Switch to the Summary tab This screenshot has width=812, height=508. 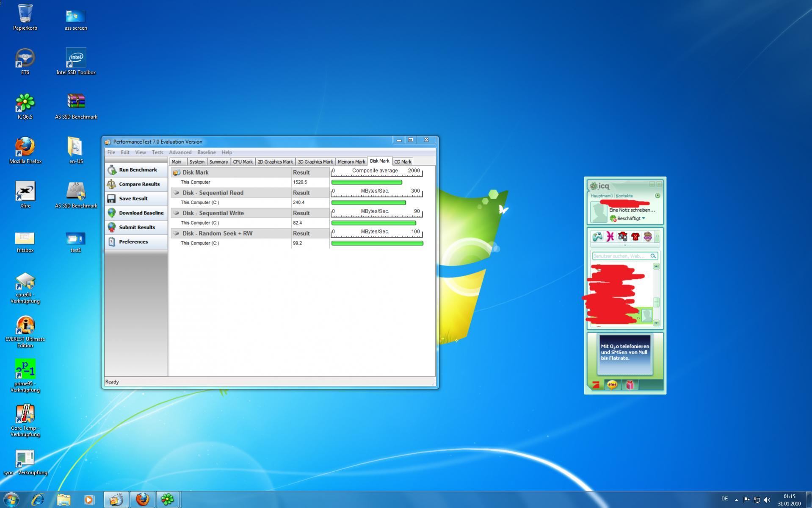(218, 162)
